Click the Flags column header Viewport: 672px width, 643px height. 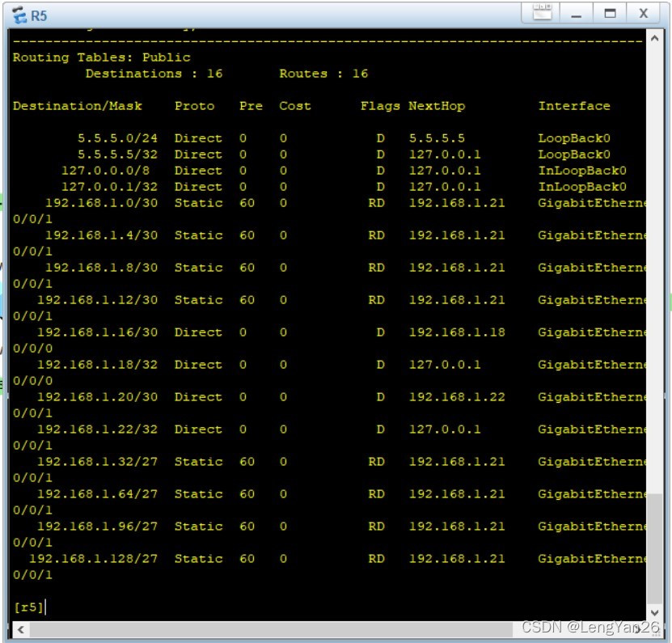380,106
